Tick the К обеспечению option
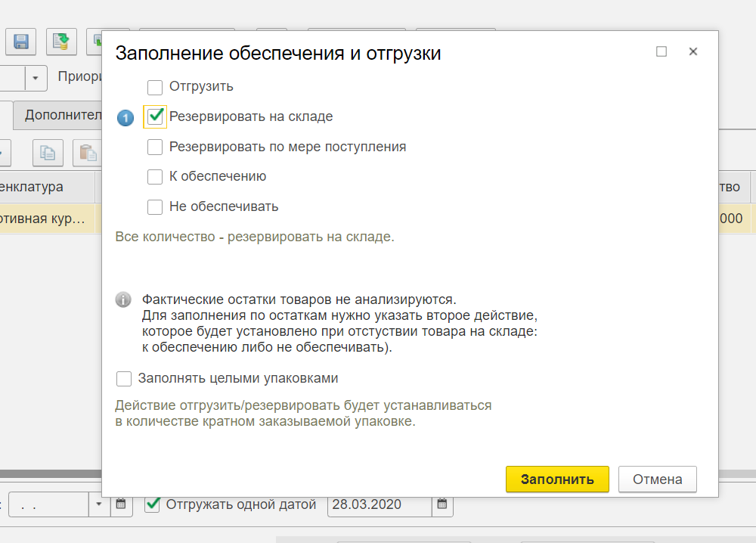This screenshot has width=756, height=543. click(x=155, y=177)
